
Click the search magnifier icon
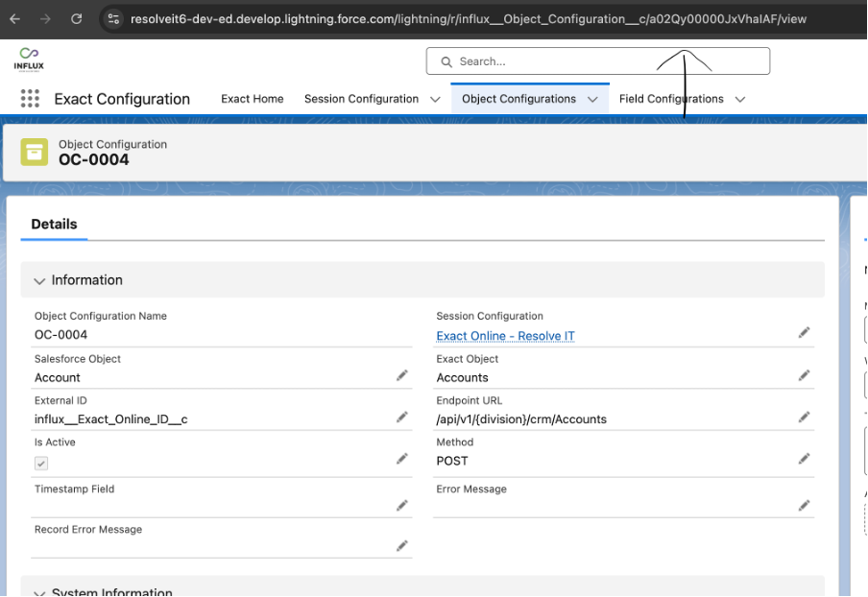(x=446, y=62)
